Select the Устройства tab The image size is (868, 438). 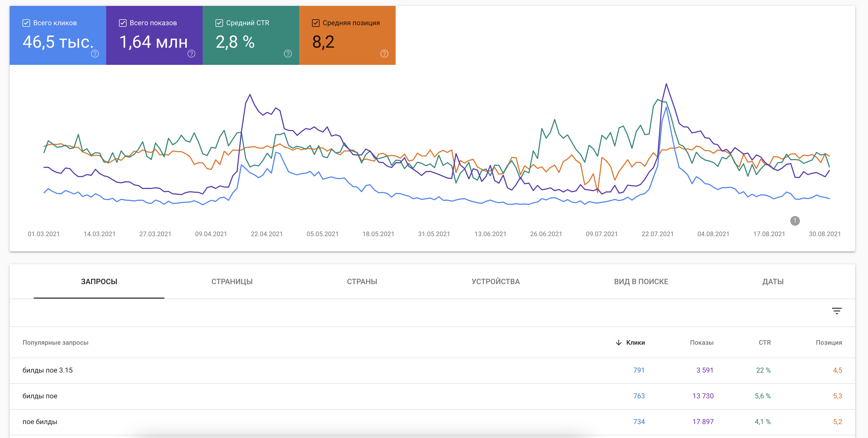495,282
